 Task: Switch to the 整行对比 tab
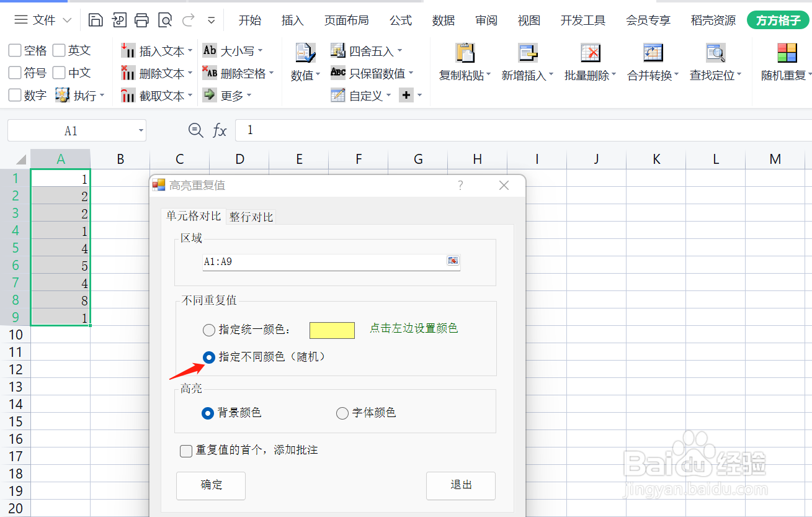point(251,217)
